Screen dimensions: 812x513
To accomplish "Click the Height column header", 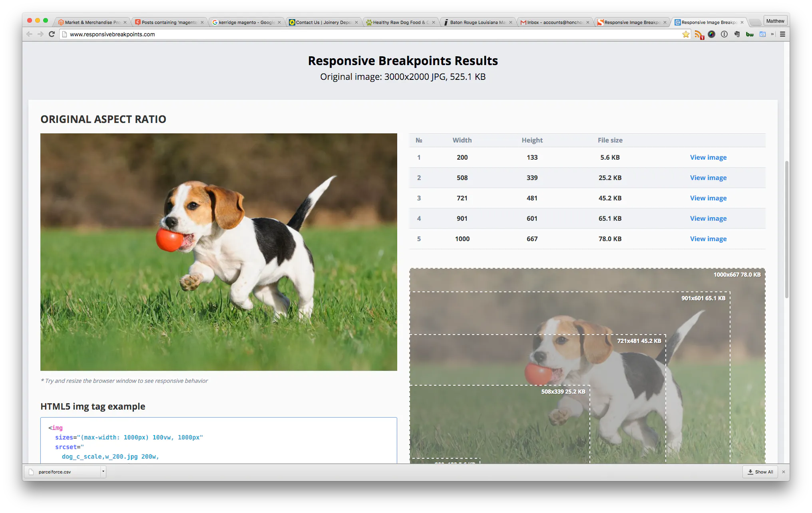I will click(x=532, y=140).
